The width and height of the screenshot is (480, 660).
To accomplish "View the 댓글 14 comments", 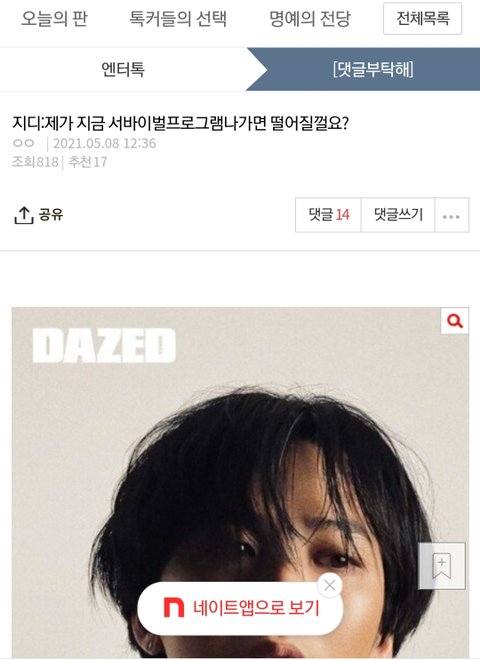I will pyautogui.click(x=328, y=215).
